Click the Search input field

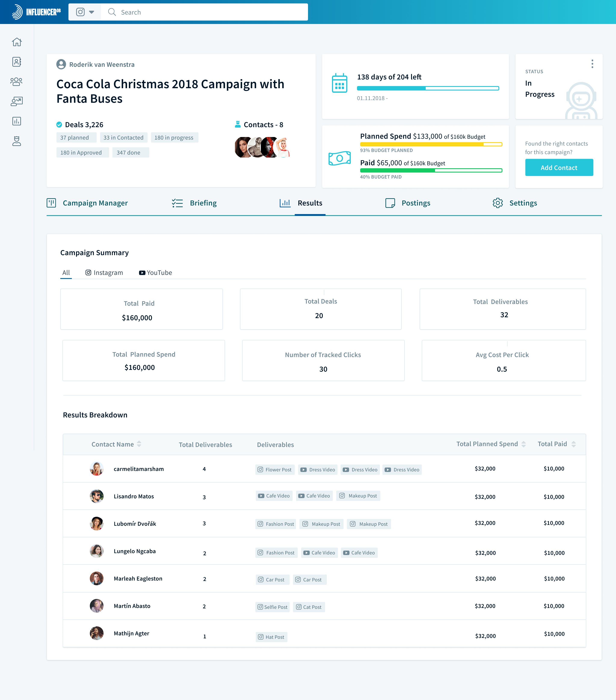click(x=205, y=12)
